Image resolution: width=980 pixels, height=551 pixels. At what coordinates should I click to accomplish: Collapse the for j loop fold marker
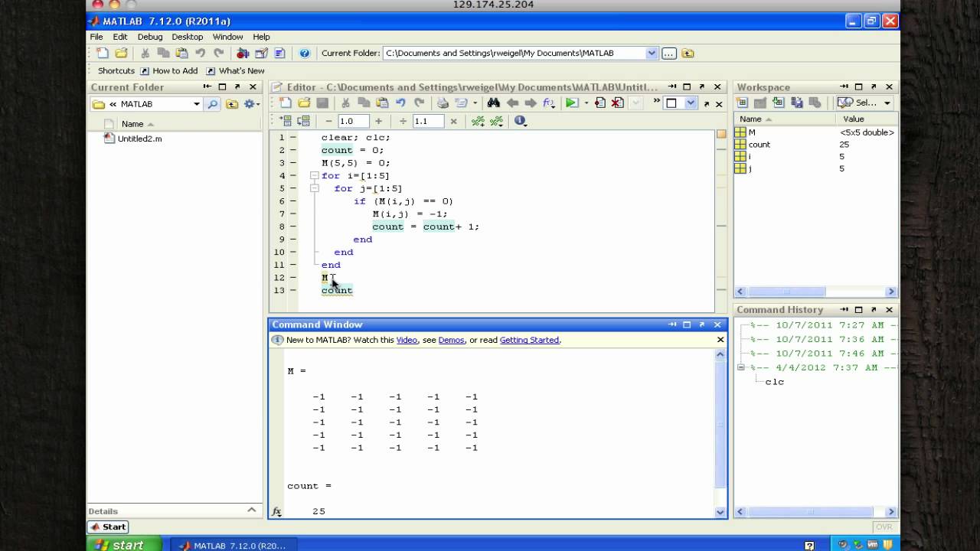click(x=314, y=188)
